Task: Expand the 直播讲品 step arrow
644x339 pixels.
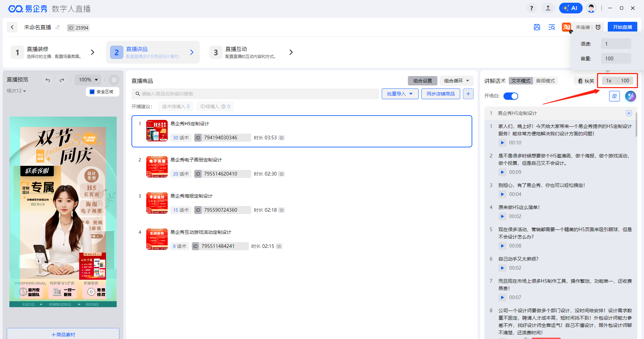Action: (192, 52)
